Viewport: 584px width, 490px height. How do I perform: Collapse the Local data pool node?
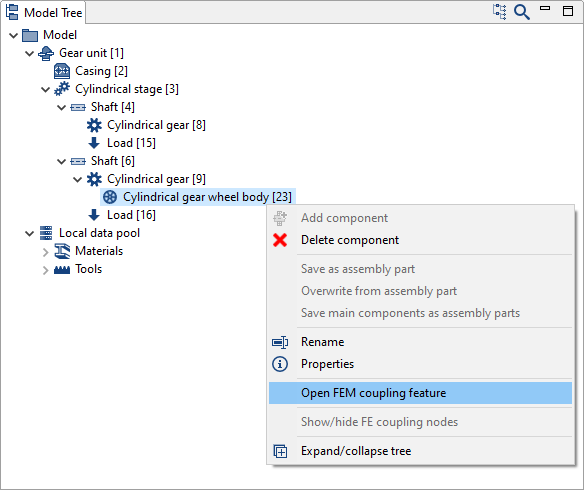pos(30,234)
